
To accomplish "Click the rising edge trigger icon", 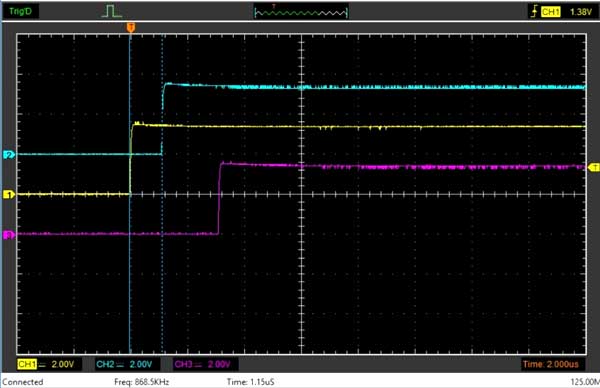I will click(x=534, y=11).
